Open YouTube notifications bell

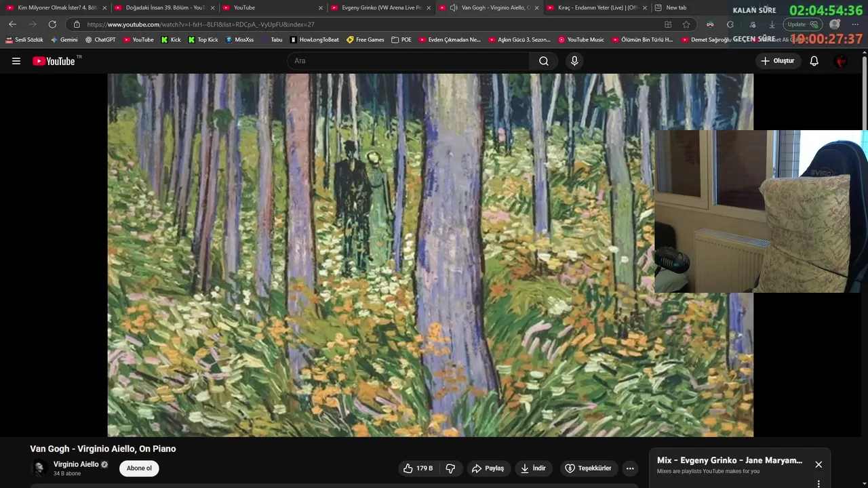[814, 61]
